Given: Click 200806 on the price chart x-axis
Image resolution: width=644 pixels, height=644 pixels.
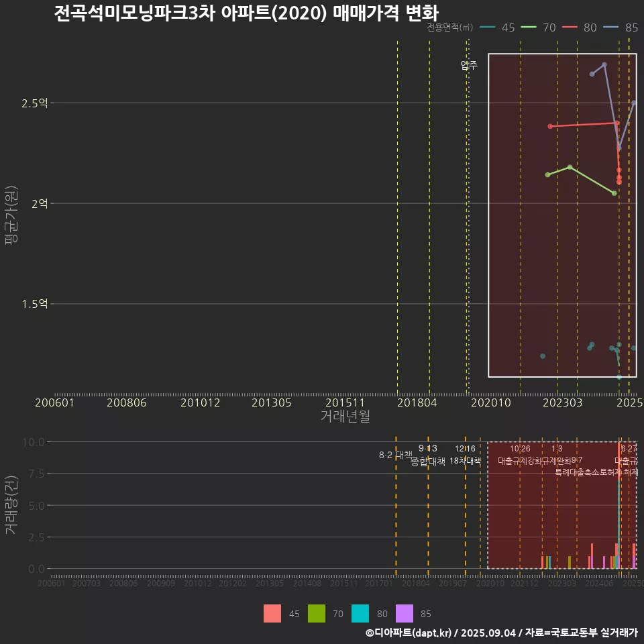Looking at the screenshot, I should coord(127,402).
